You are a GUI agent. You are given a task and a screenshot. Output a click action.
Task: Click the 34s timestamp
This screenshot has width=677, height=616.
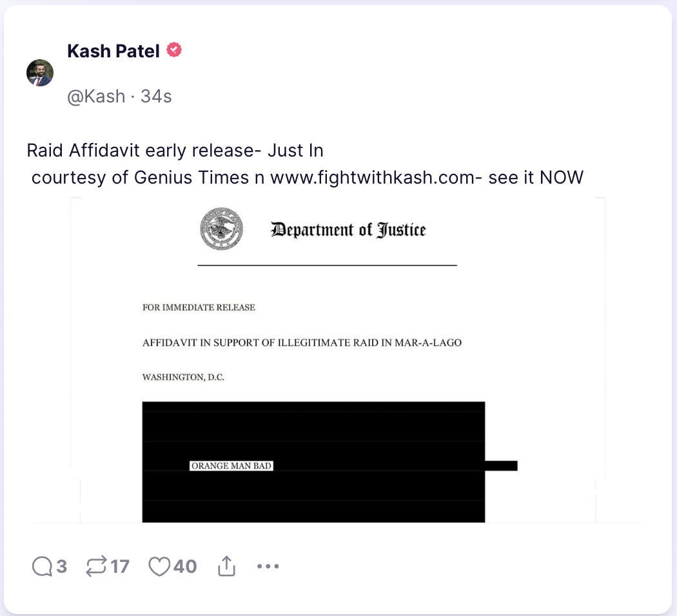point(156,96)
